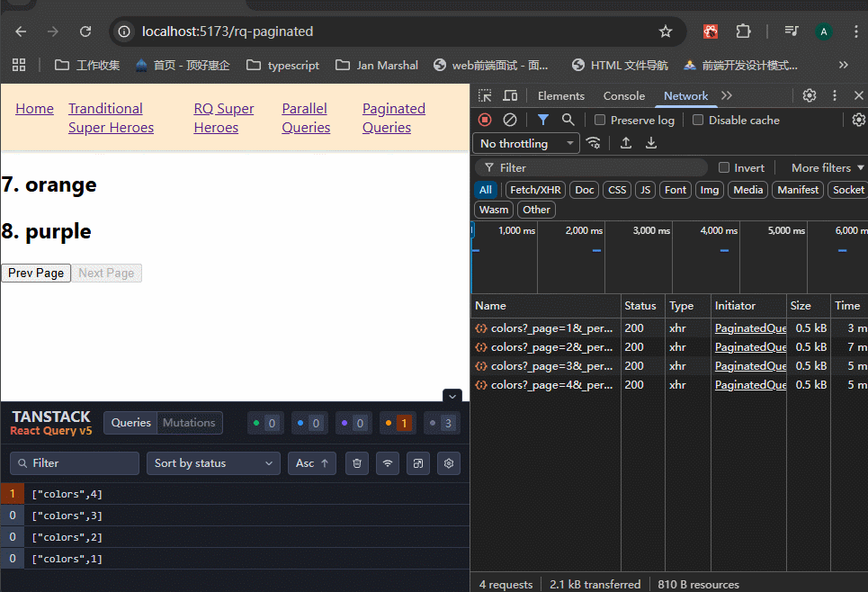Open the RQ Super Heroes link

(224, 118)
